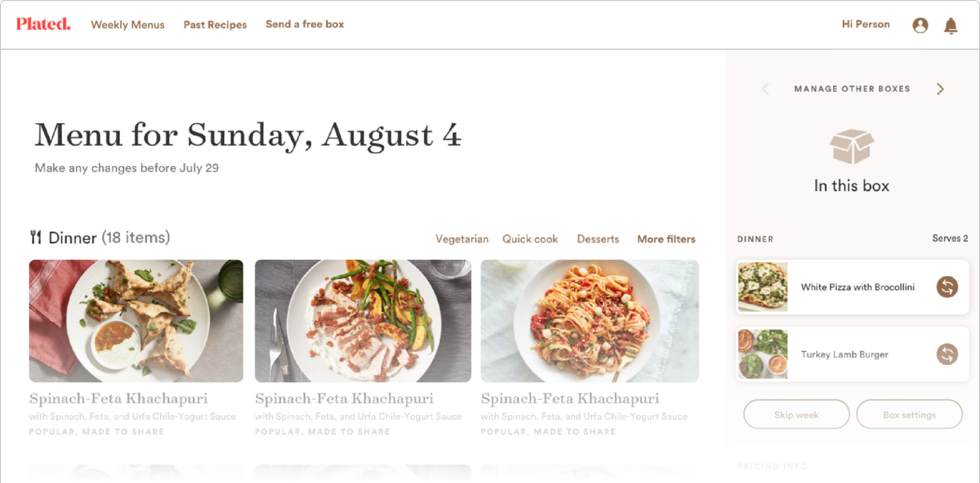980x483 pixels.
Task: Open the user profile icon
Action: pyautogui.click(x=920, y=26)
